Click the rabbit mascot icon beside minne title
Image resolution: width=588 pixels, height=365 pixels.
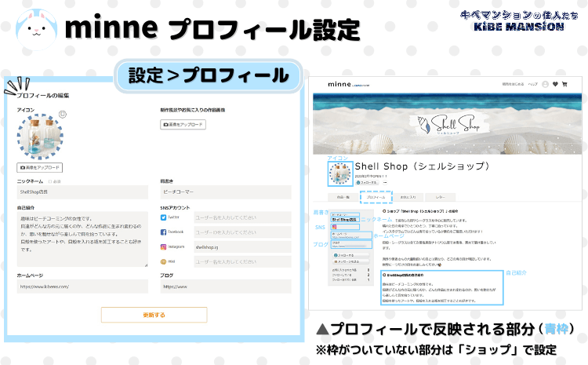pyautogui.click(x=36, y=29)
